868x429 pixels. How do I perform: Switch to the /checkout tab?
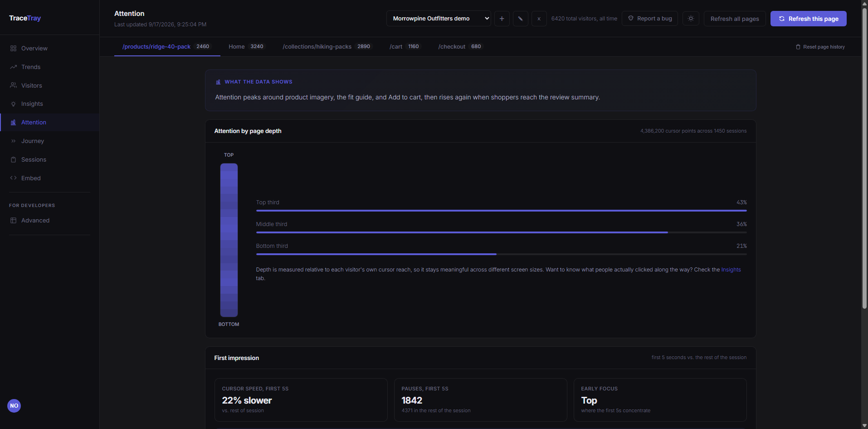(x=460, y=47)
